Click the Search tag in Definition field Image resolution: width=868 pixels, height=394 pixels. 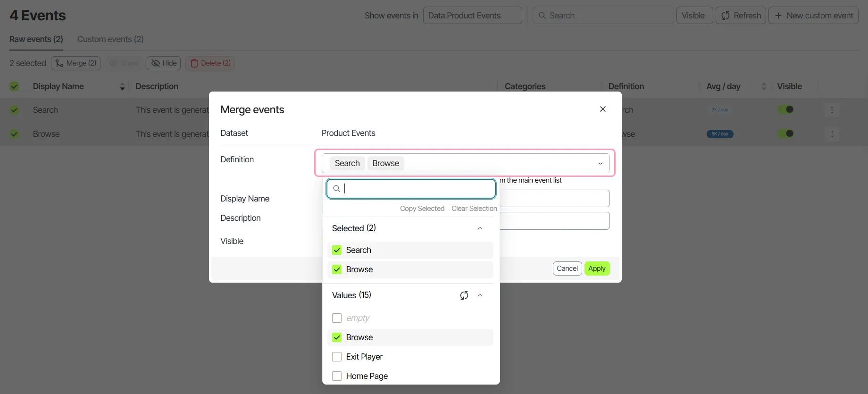point(347,163)
